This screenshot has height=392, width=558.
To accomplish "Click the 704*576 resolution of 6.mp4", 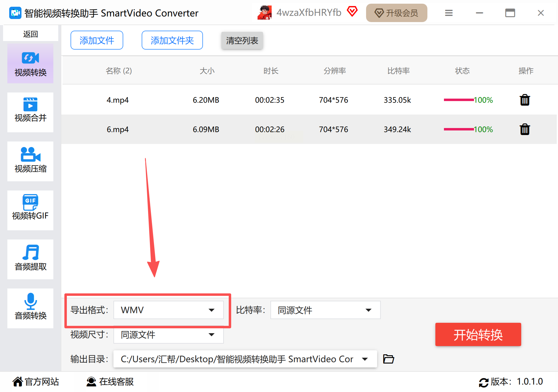I will coord(334,130).
